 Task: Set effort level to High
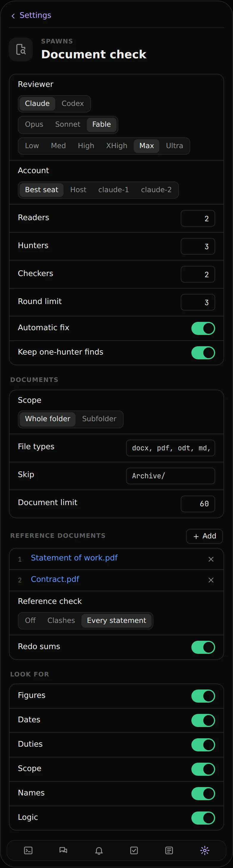(x=86, y=146)
